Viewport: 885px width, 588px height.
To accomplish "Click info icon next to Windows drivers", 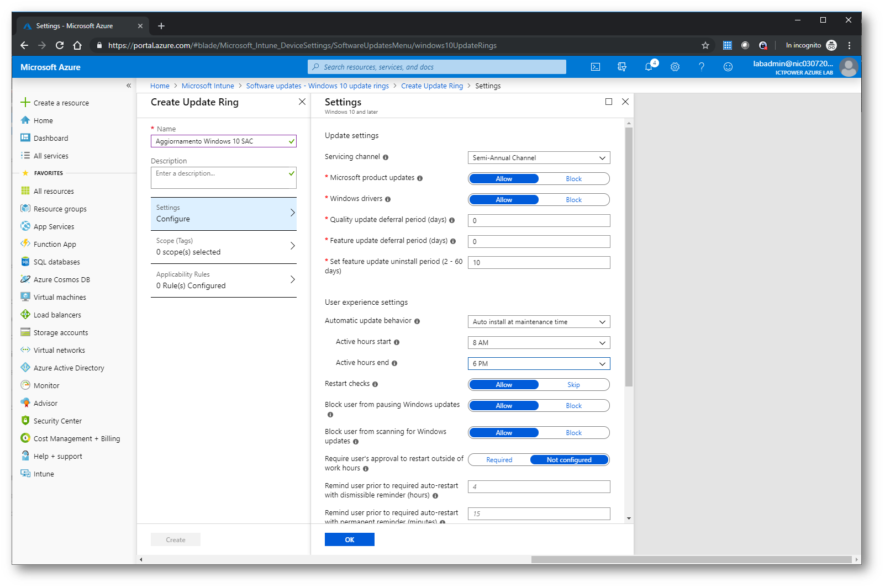I will tap(388, 199).
